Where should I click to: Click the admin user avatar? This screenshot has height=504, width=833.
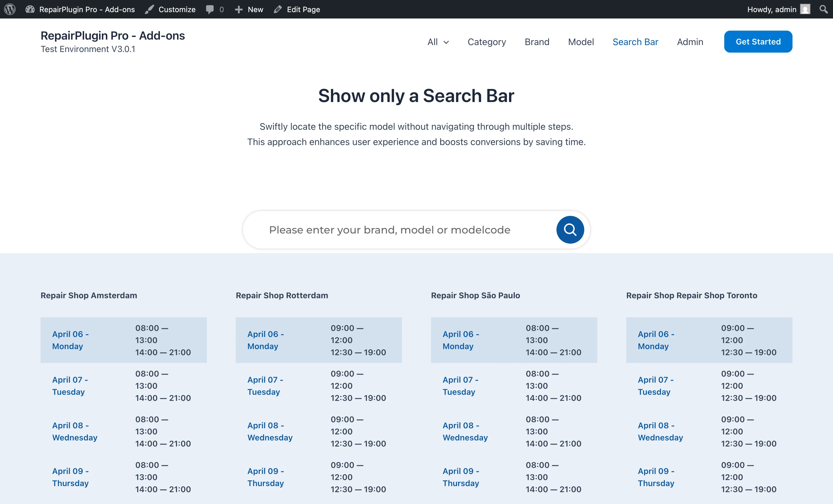tap(805, 9)
